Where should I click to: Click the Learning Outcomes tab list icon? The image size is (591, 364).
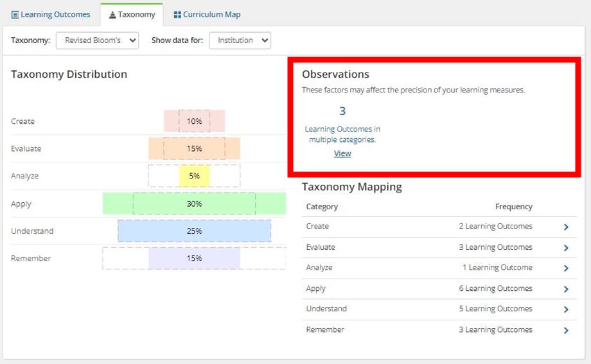tap(15, 14)
